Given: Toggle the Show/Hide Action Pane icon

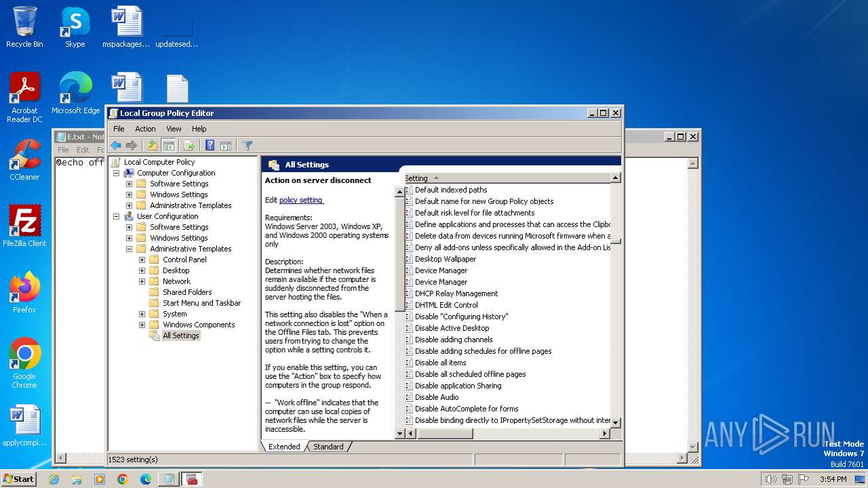Looking at the screenshot, I should (x=226, y=146).
